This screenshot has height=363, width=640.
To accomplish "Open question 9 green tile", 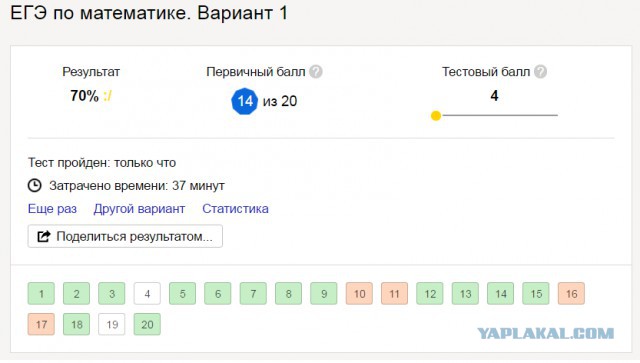I will pyautogui.click(x=324, y=294).
